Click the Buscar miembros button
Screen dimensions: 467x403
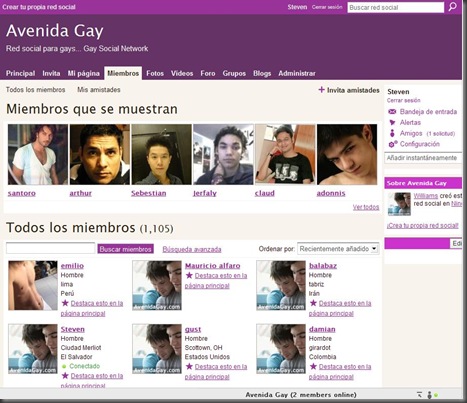tap(126, 249)
